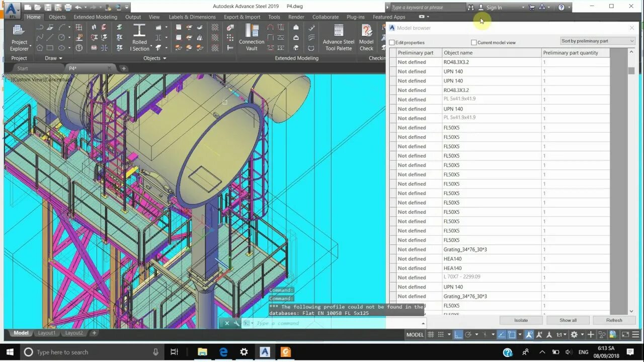Viewport: 644px width, 362px height.
Task: Click the isolate objects icon in status bar
Action: [x=602, y=334]
